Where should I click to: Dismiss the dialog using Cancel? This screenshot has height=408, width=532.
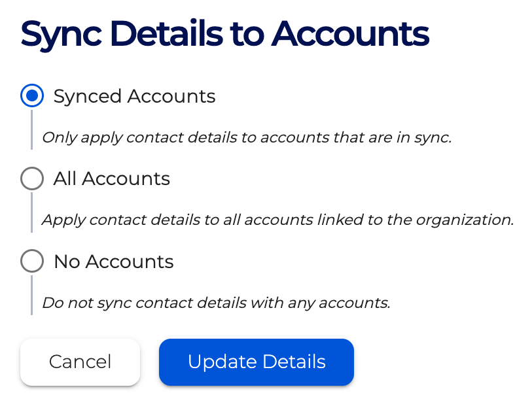(79, 362)
